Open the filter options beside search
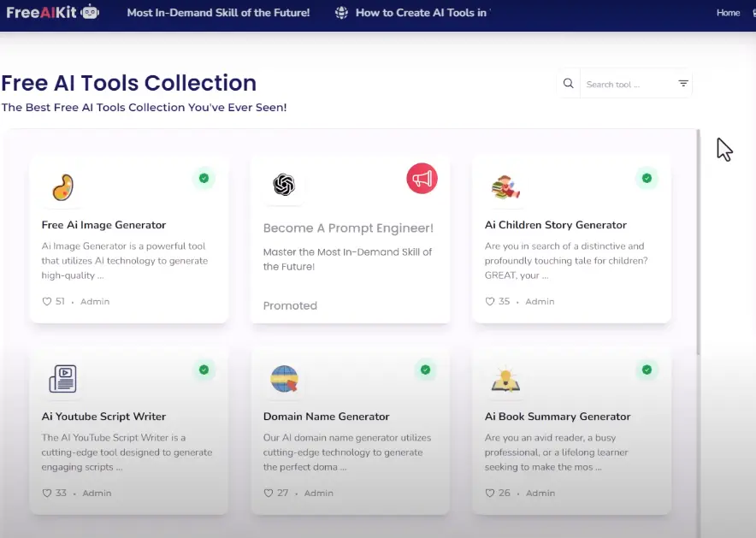 click(683, 84)
